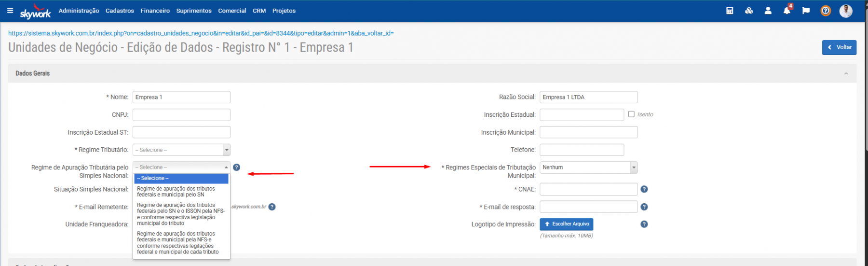Open the Suprimentos menu
This screenshot has height=266, width=868.
194,11
